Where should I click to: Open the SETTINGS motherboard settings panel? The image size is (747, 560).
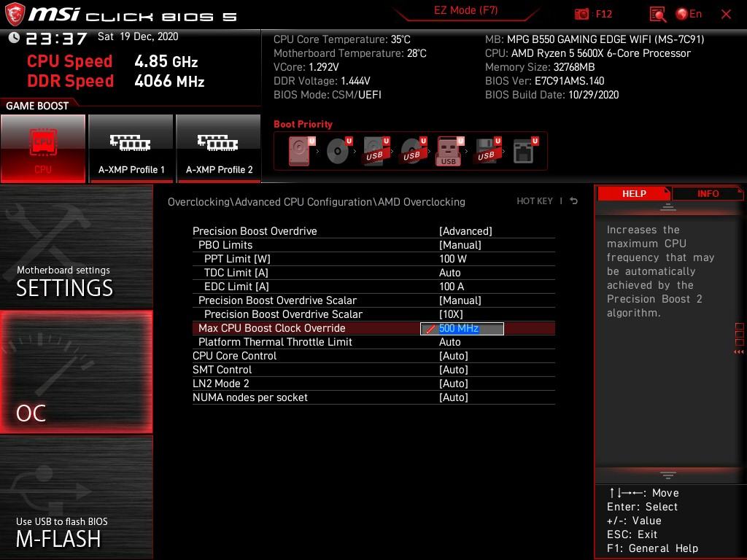point(76,247)
